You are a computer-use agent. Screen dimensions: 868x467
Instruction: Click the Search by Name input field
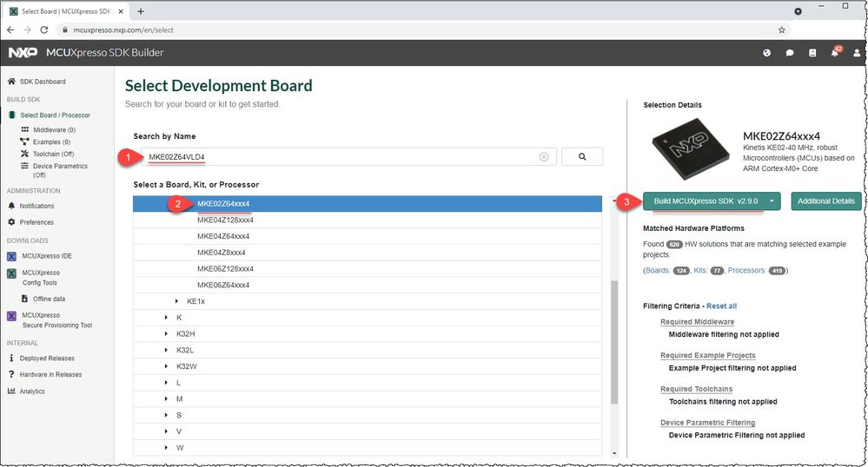[x=348, y=156]
